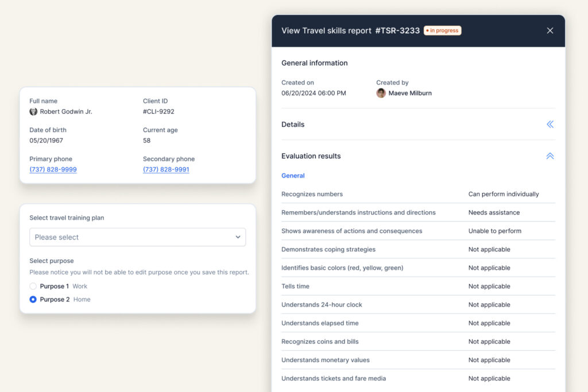Click the Unable to perform result value
This screenshot has width=588, height=392.
pyautogui.click(x=494, y=231)
